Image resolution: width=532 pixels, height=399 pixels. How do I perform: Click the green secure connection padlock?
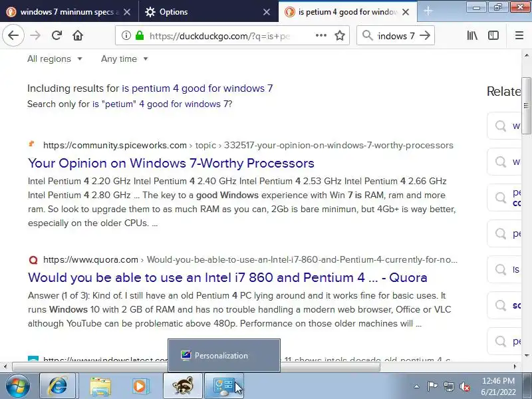coord(140,35)
